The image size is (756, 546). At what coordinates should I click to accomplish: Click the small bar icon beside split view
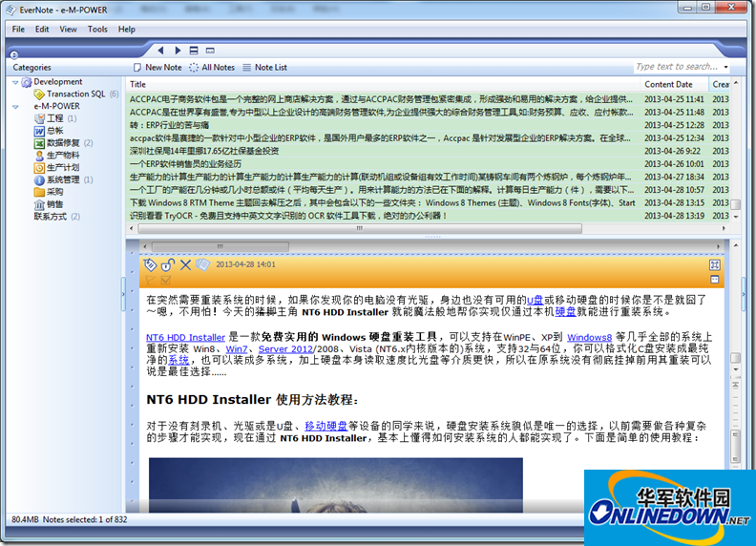[210, 51]
